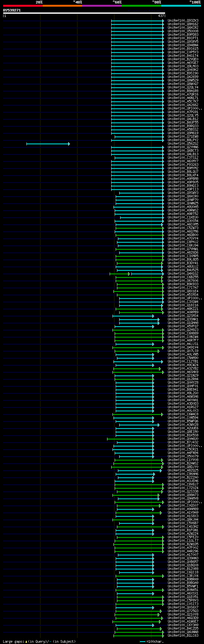The height and width of the screenshot is (644, 204).
Task: Select the UniRef100_C6W4C8 label
Action: click(183, 414)
